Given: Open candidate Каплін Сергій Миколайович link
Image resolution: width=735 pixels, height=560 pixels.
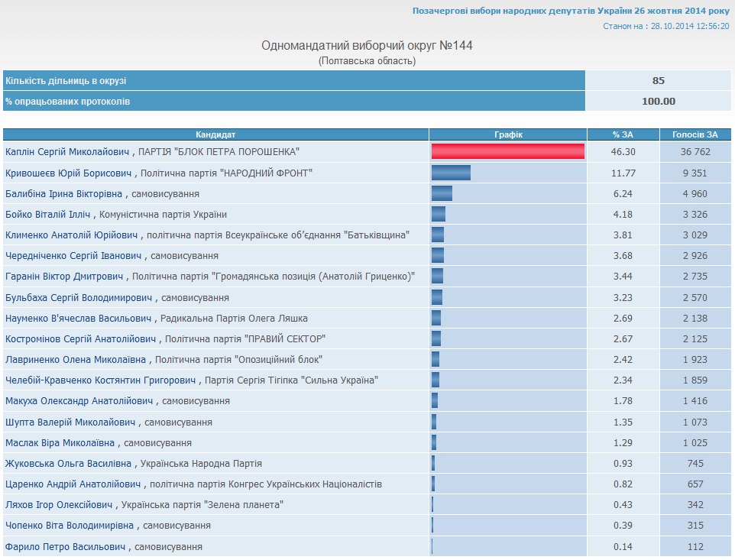Looking at the screenshot, I should [x=68, y=152].
